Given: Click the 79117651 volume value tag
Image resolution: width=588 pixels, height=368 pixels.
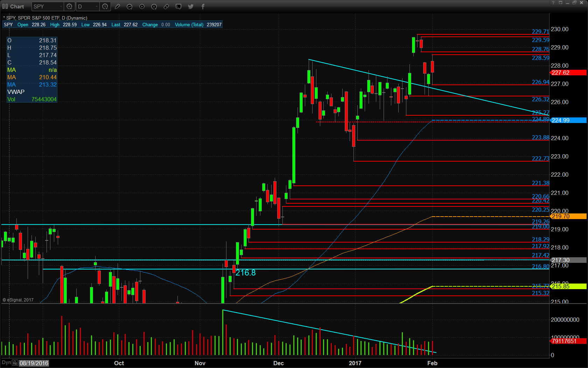Looking at the screenshot, I should [x=568, y=341].
